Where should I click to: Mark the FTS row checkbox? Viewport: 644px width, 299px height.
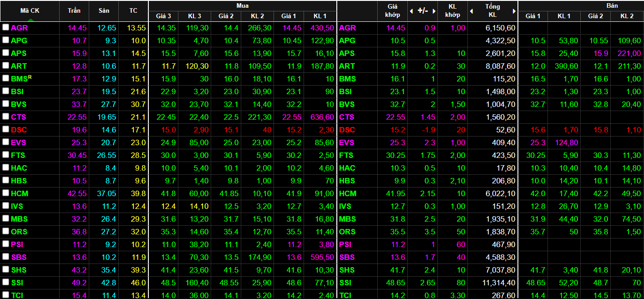point(5,155)
